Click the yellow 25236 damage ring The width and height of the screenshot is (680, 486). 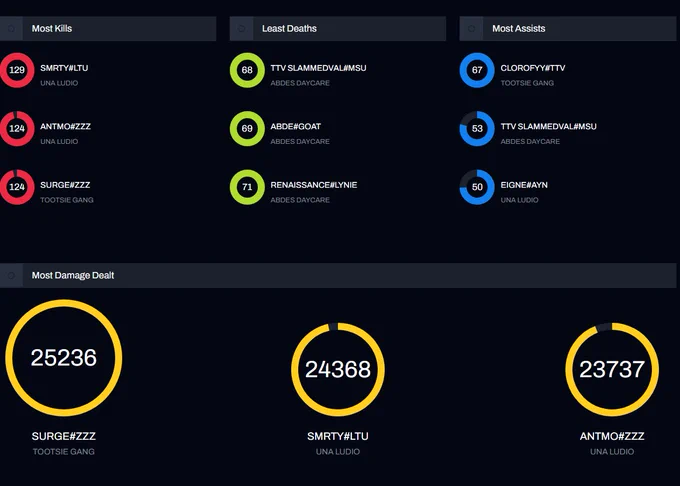[x=64, y=358]
